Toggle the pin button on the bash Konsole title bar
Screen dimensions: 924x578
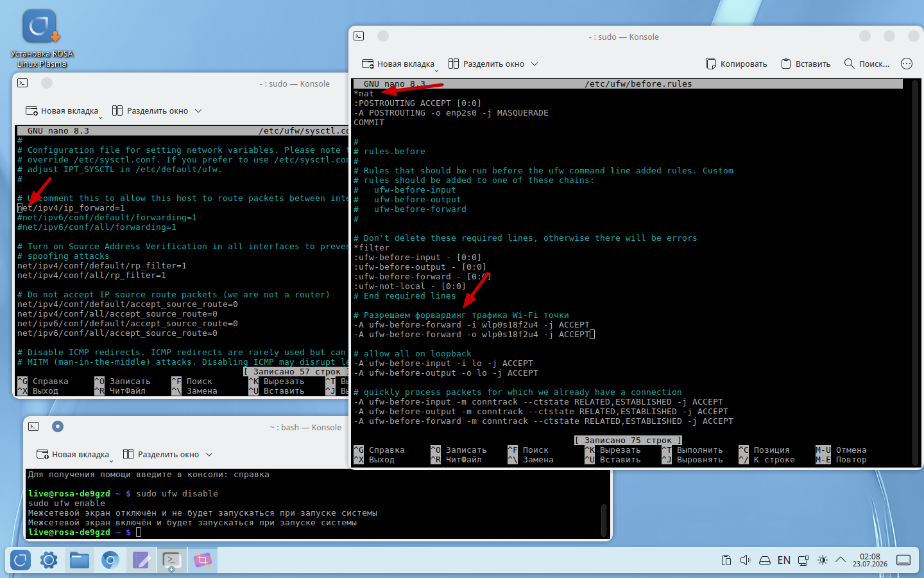[x=58, y=426]
